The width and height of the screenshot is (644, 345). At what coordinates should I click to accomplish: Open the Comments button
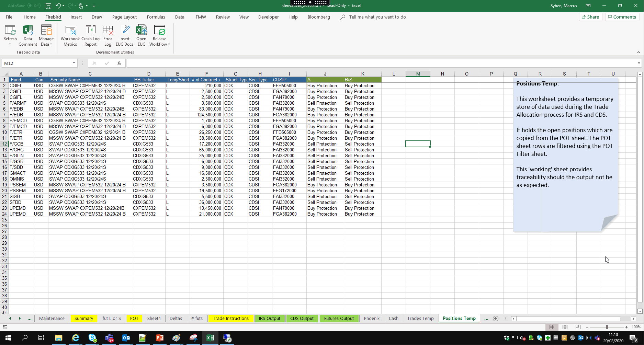pos(622,17)
